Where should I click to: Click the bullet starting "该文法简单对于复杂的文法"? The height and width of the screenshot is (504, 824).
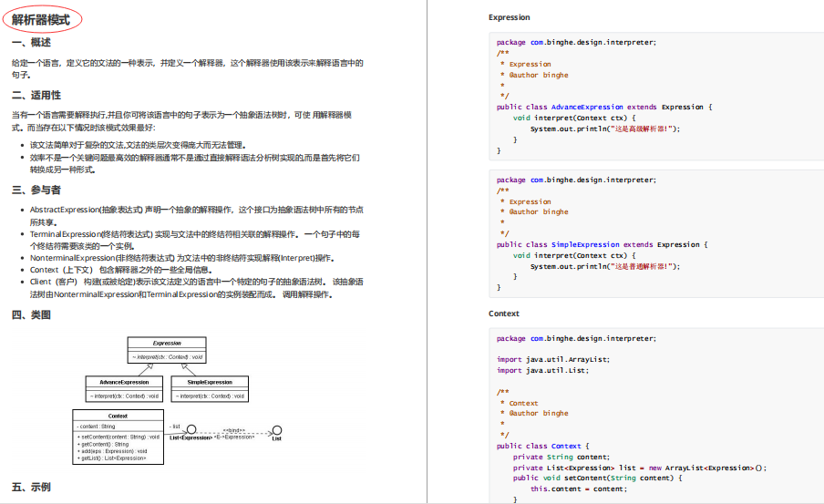pos(138,145)
